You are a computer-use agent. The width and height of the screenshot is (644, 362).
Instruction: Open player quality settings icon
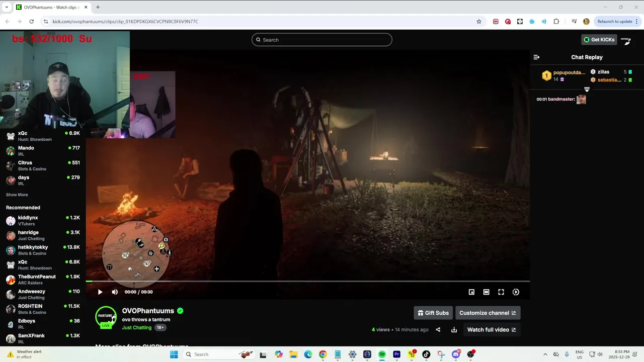pos(516,292)
